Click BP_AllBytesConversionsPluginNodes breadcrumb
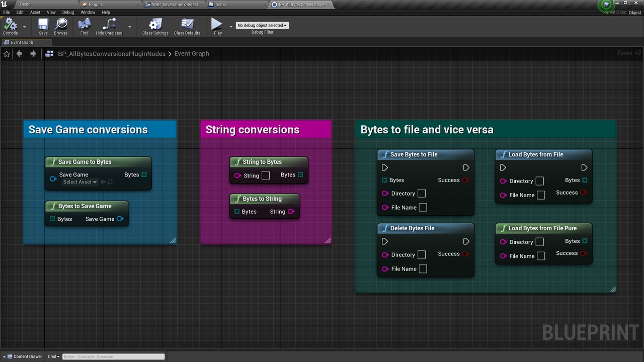This screenshot has height=362, width=644. pyautogui.click(x=112, y=54)
